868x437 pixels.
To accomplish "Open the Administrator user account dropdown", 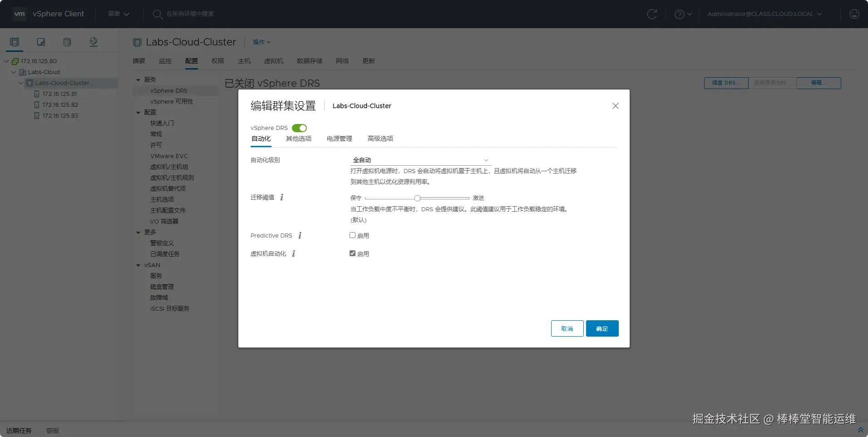I will tap(764, 14).
